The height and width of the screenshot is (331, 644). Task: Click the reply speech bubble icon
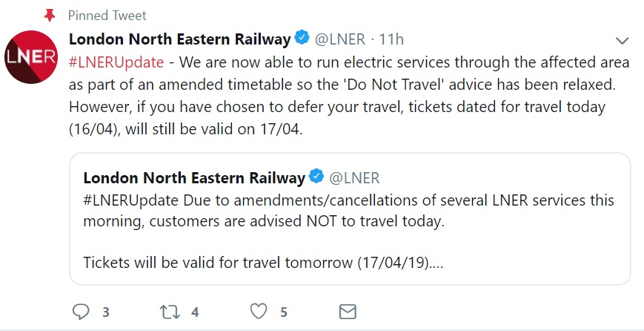pyautogui.click(x=81, y=312)
